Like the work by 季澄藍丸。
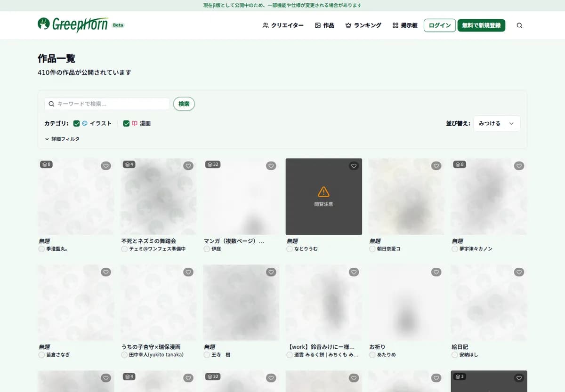Screen dimensions: 565x392 [x=106, y=166]
